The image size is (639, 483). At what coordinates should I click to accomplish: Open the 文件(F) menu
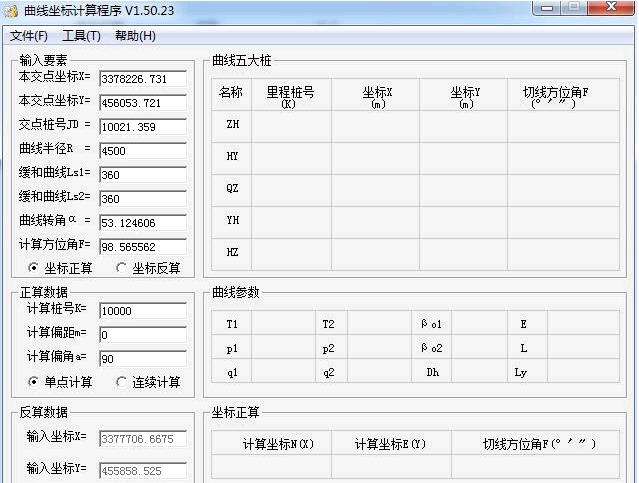pyautogui.click(x=29, y=36)
